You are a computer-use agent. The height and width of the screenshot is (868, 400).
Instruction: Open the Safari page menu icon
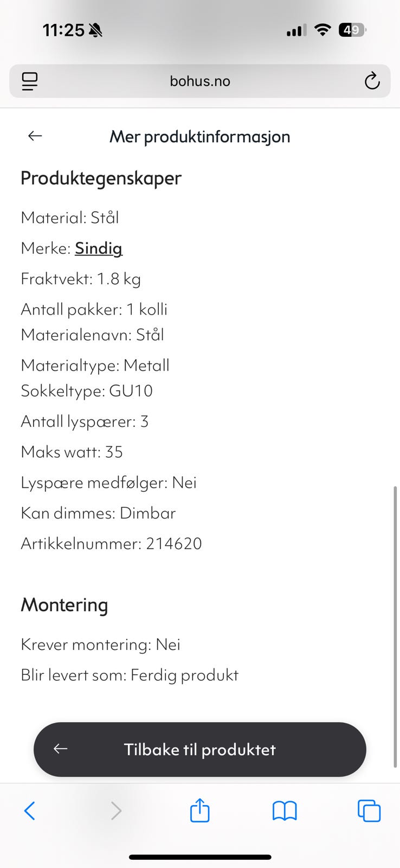(30, 81)
